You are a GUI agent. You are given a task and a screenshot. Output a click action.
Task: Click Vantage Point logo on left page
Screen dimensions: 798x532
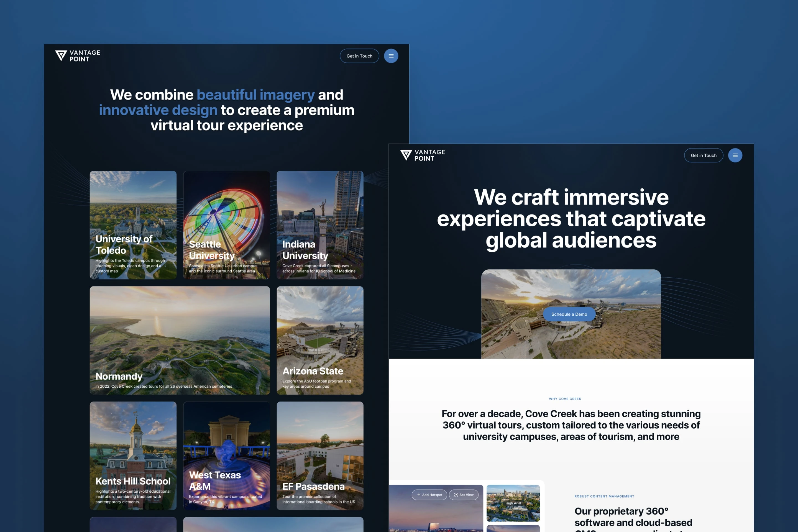[78, 56]
